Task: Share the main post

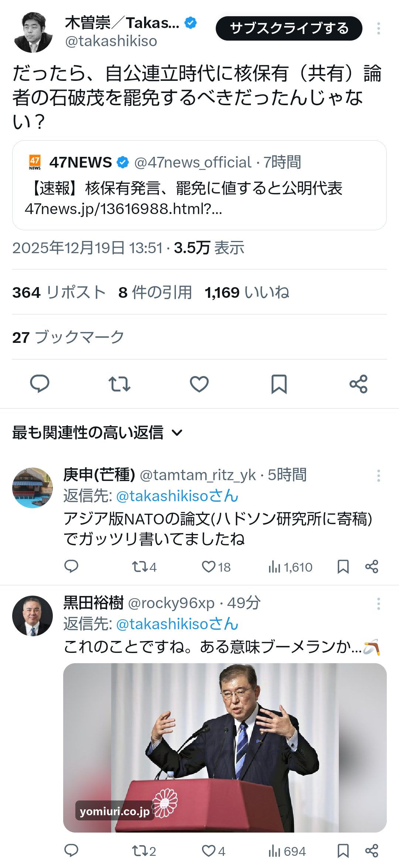Action: (x=358, y=384)
